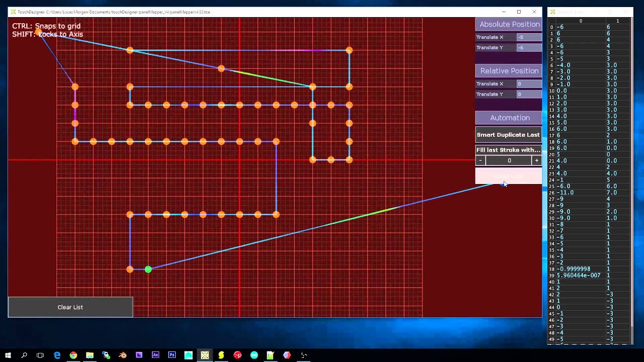The image size is (644, 362).
Task: Open Photoshop from the taskbar
Action: point(172,355)
